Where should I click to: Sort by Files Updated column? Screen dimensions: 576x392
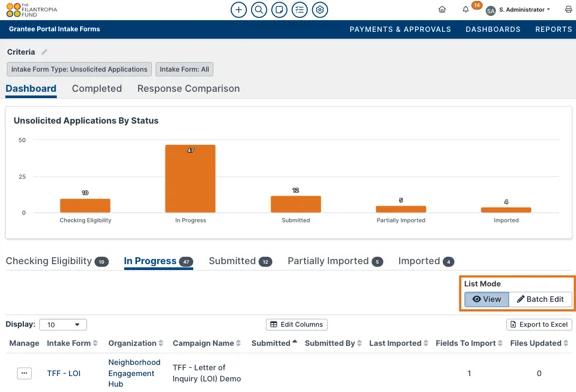point(539,343)
